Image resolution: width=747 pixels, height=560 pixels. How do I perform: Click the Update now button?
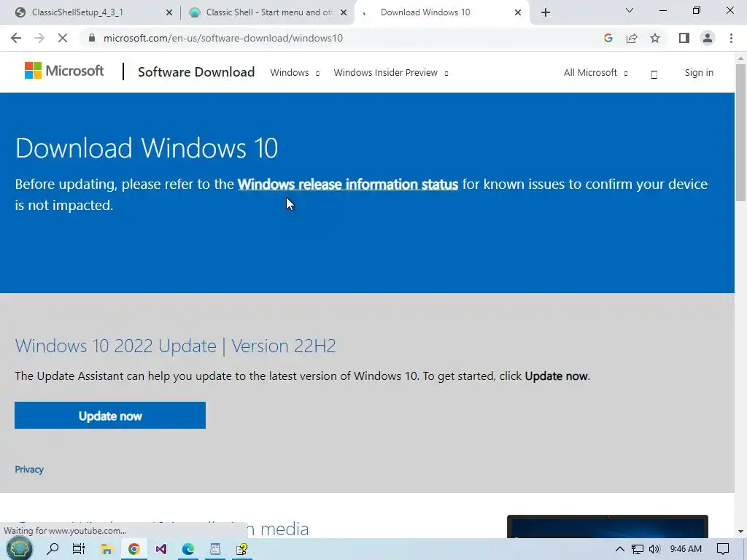coord(110,415)
